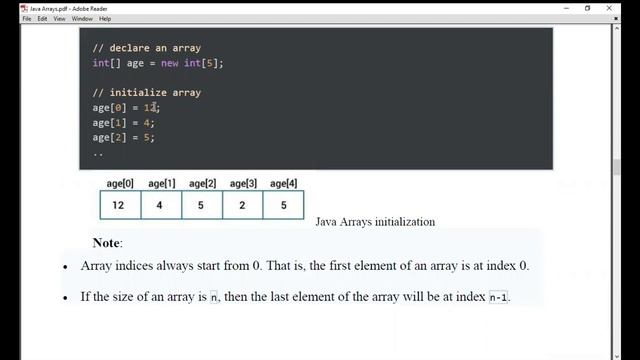Click the 'Java Arrays.pdf - Adobe Reader' window title
The height and width of the screenshot is (360, 640).
click(69, 9)
